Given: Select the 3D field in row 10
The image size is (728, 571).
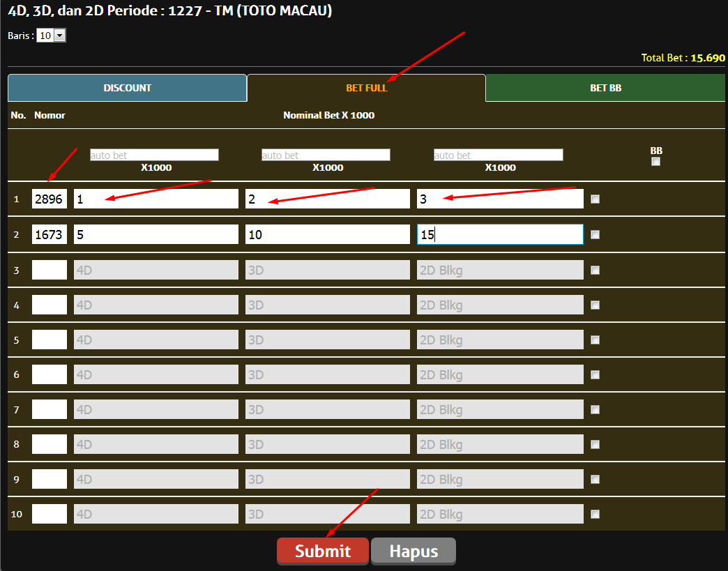Looking at the screenshot, I should click(327, 513).
